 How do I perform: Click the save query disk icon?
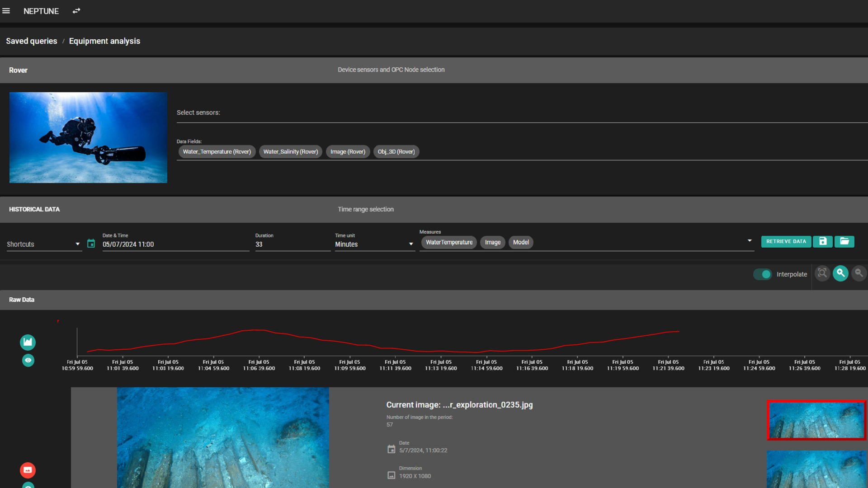point(823,241)
